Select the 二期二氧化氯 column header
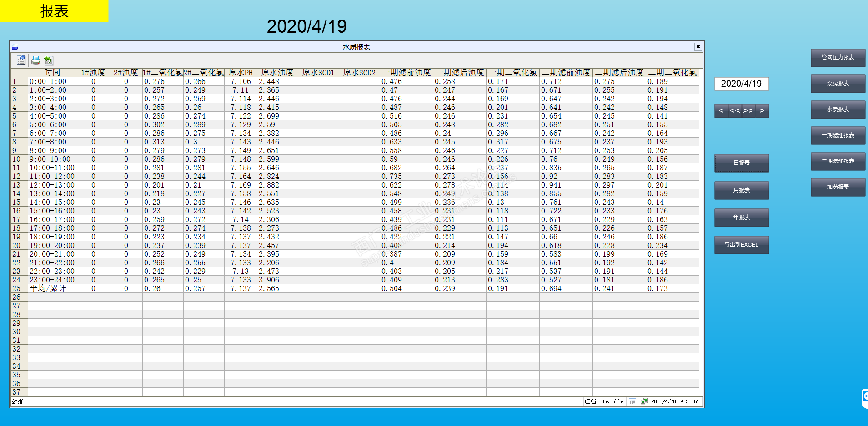The height and width of the screenshot is (426, 868). [672, 73]
